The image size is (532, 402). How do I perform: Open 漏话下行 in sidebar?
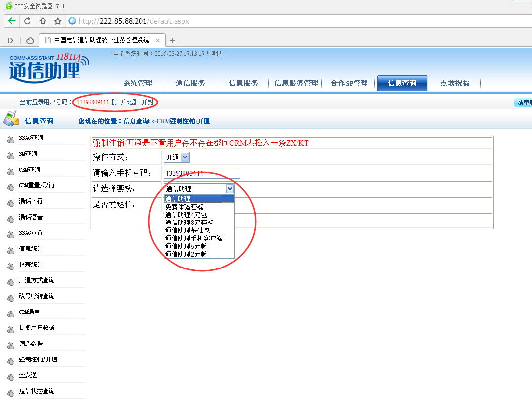click(31, 201)
